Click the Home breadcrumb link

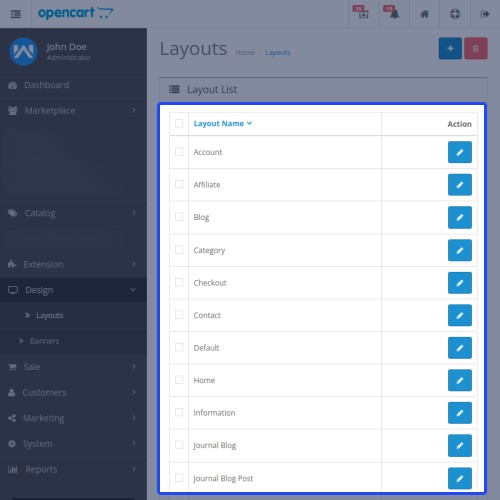(x=245, y=53)
